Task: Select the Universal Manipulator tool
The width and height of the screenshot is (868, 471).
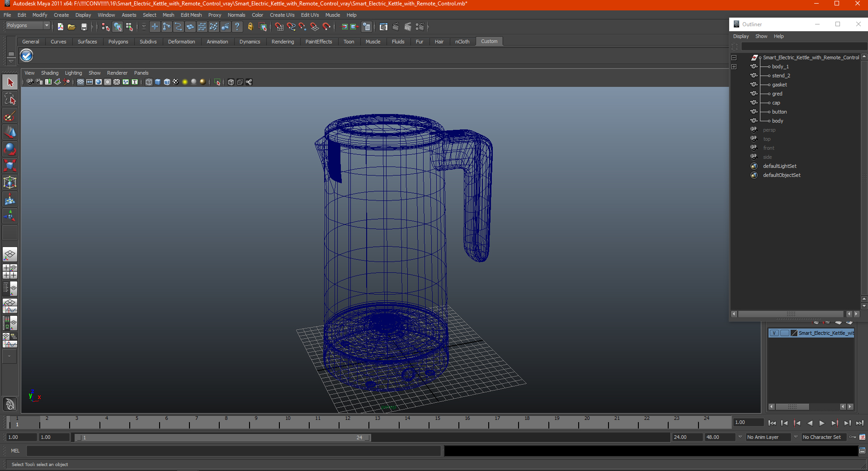Action: click(10, 182)
